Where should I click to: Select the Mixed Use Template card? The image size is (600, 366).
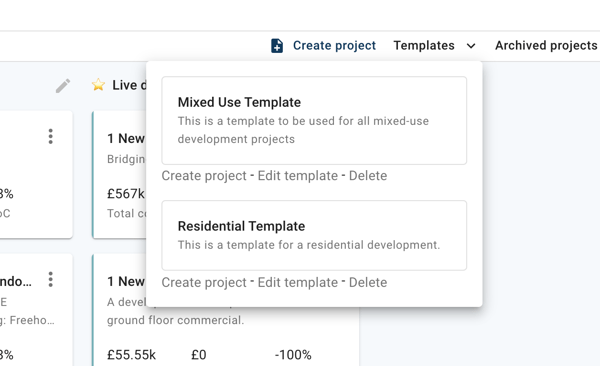click(x=314, y=121)
